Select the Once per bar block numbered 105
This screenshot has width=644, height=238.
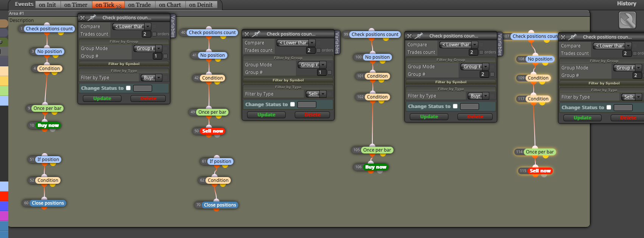(x=377, y=150)
